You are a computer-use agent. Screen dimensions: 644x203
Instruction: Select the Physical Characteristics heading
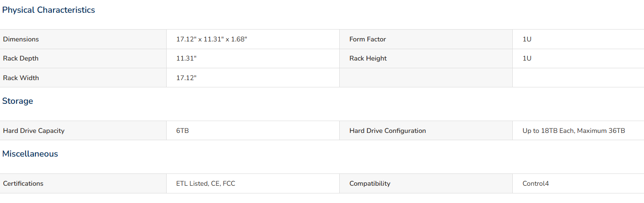(x=49, y=10)
